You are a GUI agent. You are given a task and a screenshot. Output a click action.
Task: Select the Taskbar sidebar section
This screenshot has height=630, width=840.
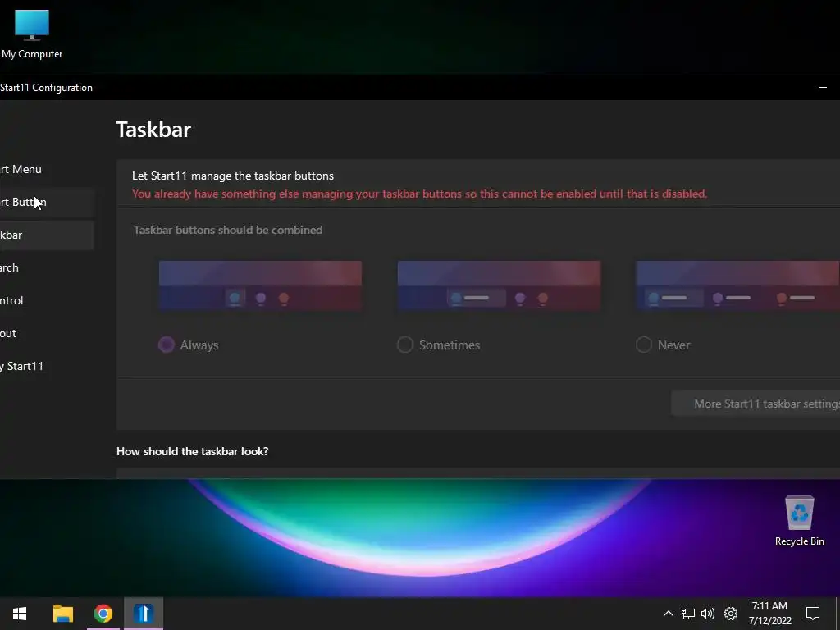click(x=47, y=235)
